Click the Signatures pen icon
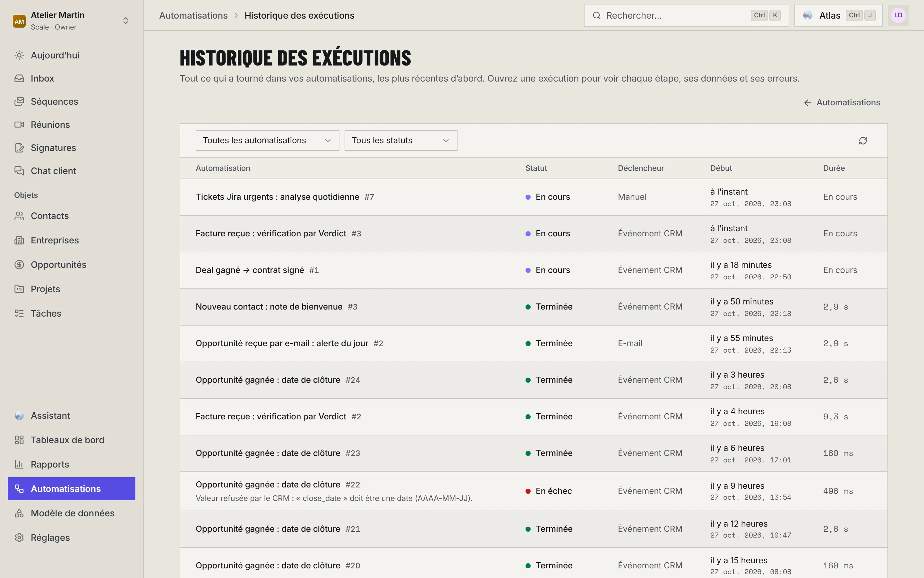 coord(19,148)
